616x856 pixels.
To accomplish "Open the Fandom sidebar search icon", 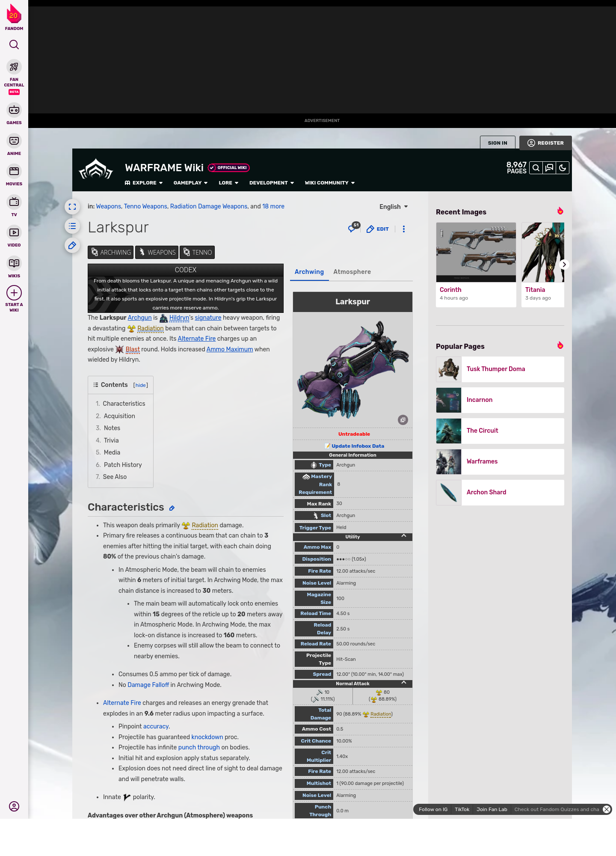I will point(14,45).
